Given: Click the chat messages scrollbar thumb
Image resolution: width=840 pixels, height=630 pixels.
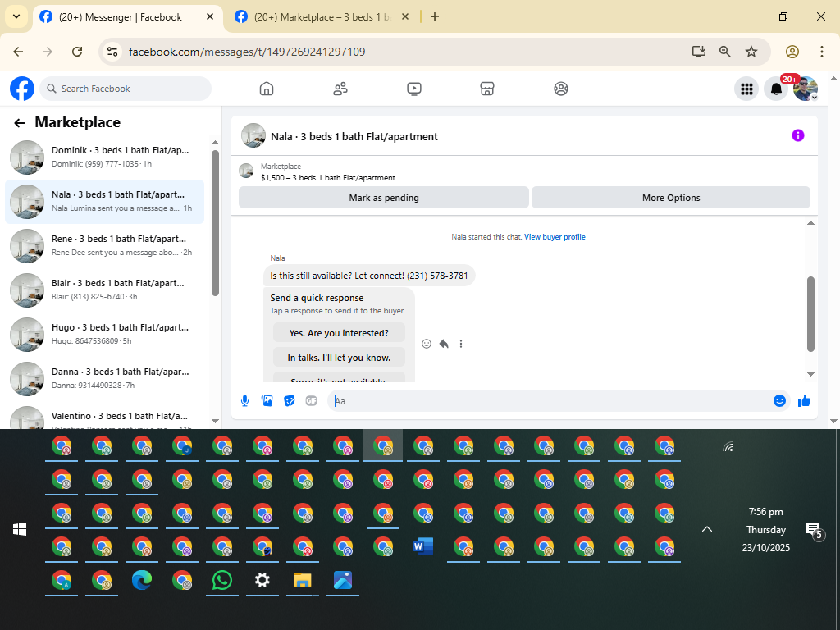Looking at the screenshot, I should point(810,314).
